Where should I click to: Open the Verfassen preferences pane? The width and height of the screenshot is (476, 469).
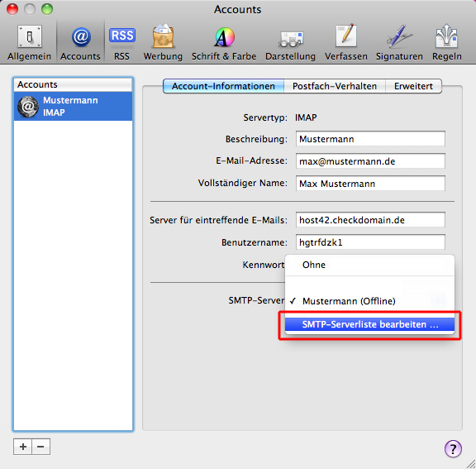coord(346,43)
